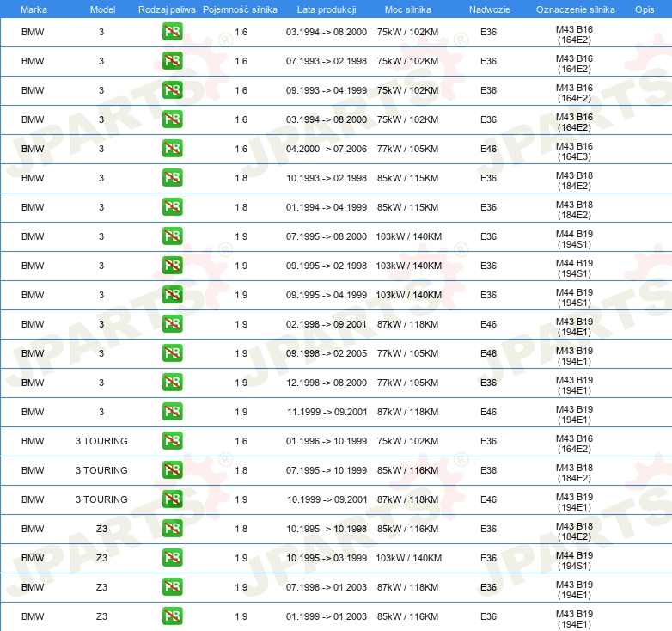The height and width of the screenshot is (631, 672).
Task: Click the Opis column header
Action: pos(645,9)
